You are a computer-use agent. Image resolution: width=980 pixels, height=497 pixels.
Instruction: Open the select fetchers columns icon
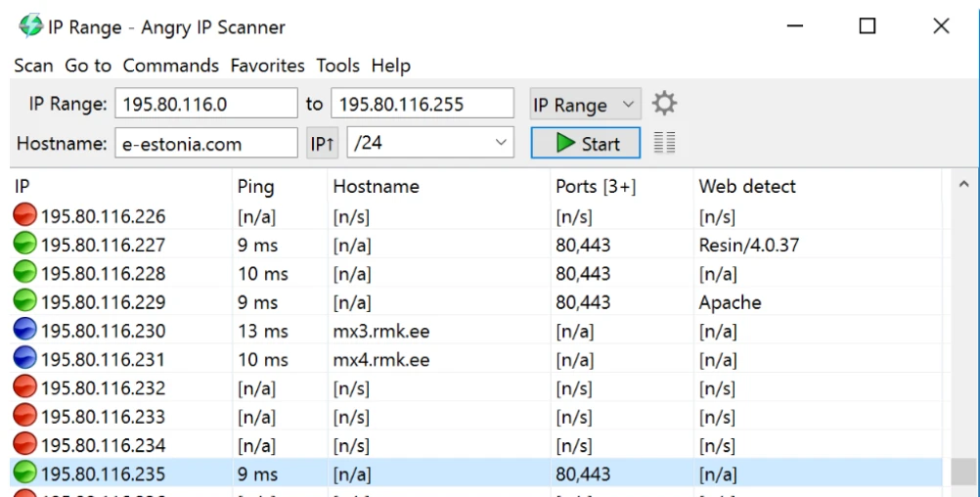click(x=664, y=143)
